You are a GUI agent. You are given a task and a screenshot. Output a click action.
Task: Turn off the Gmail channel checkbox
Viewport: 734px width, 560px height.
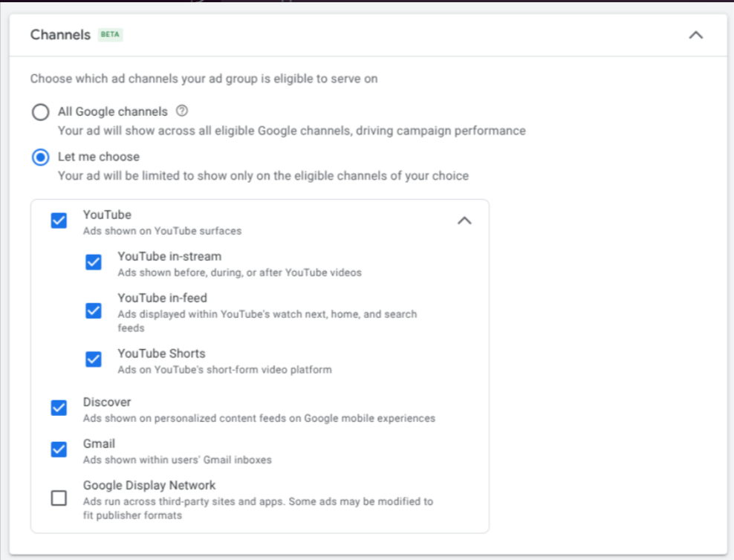tap(59, 449)
